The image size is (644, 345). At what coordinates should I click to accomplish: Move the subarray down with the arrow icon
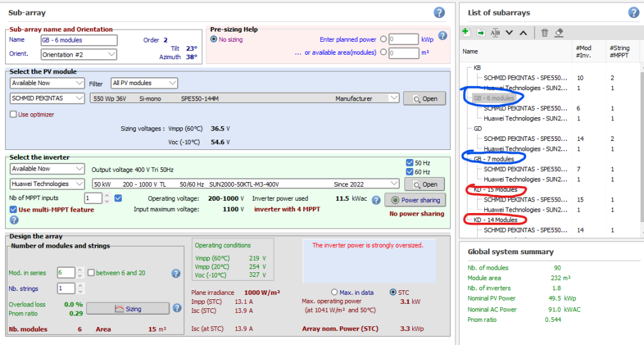click(509, 32)
